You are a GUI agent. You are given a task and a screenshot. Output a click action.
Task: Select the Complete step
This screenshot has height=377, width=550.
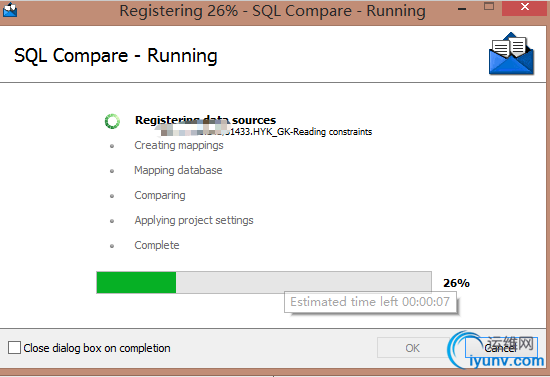coord(157,245)
